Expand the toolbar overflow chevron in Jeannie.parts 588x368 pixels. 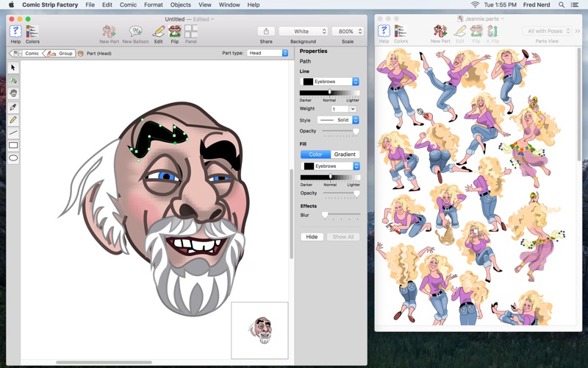[x=578, y=31]
